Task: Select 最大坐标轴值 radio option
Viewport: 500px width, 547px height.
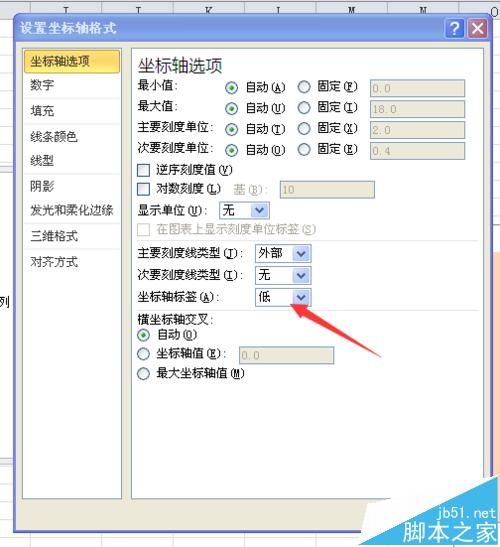Action: (x=143, y=374)
